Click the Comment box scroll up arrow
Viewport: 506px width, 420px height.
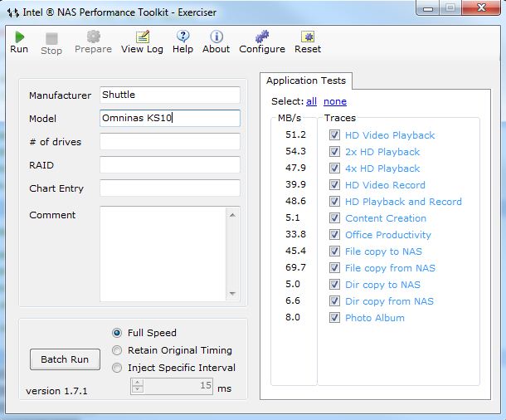tap(232, 215)
